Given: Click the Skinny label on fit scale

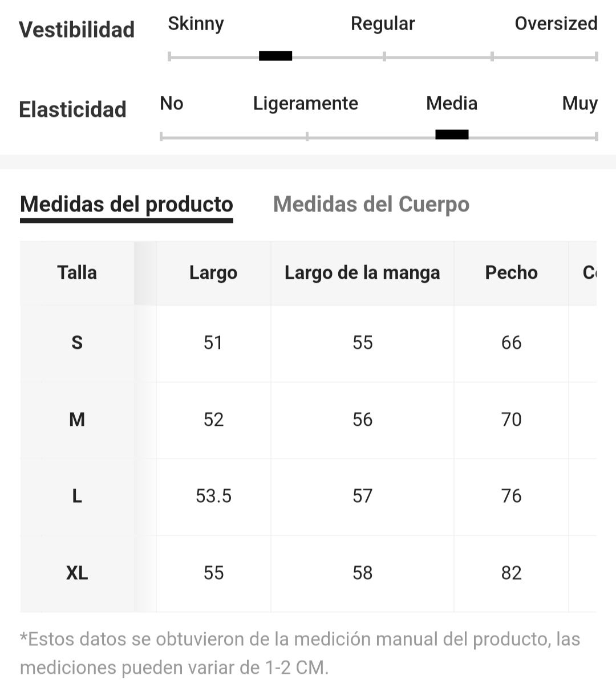Looking at the screenshot, I should coord(196,24).
